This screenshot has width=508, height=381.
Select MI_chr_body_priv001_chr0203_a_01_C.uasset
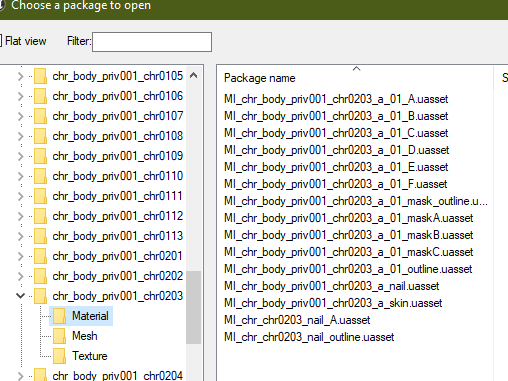[x=336, y=133]
